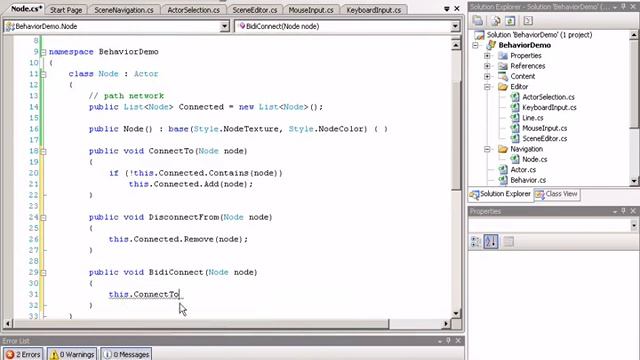
Task: Select Solution 'BehaviorDemo' root item
Action: click(x=539, y=35)
